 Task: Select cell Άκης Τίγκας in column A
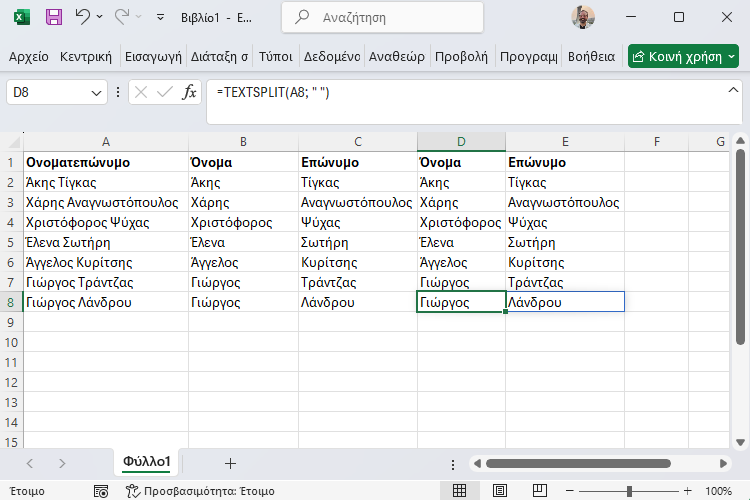pos(106,182)
